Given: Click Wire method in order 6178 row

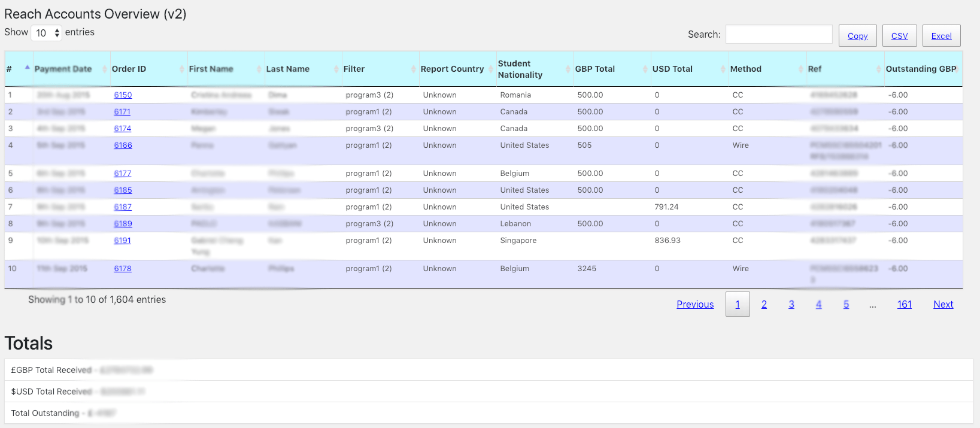Looking at the screenshot, I should coord(741,268).
